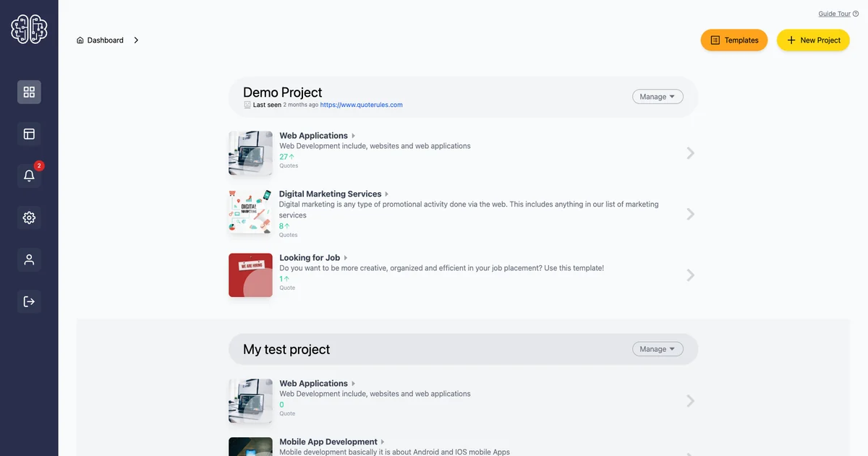The image size is (868, 456).
Task: Open the dashboard grid icon in sidebar
Action: (x=29, y=92)
